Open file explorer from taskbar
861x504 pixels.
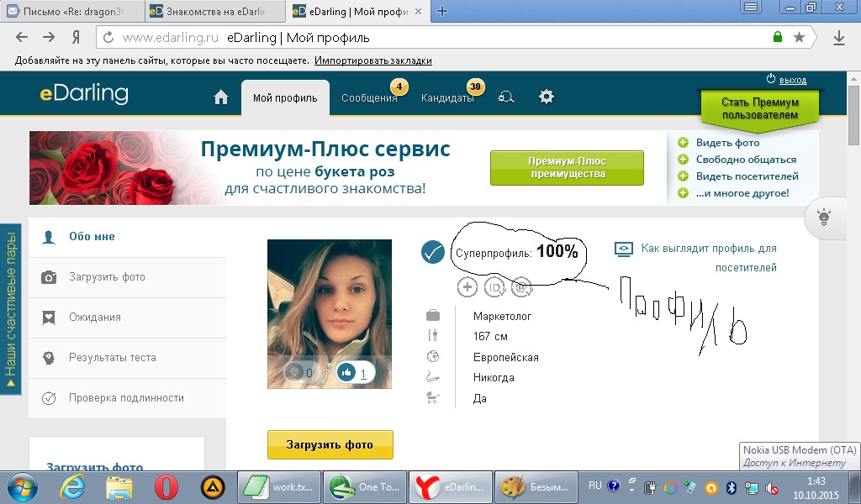pyautogui.click(x=119, y=487)
